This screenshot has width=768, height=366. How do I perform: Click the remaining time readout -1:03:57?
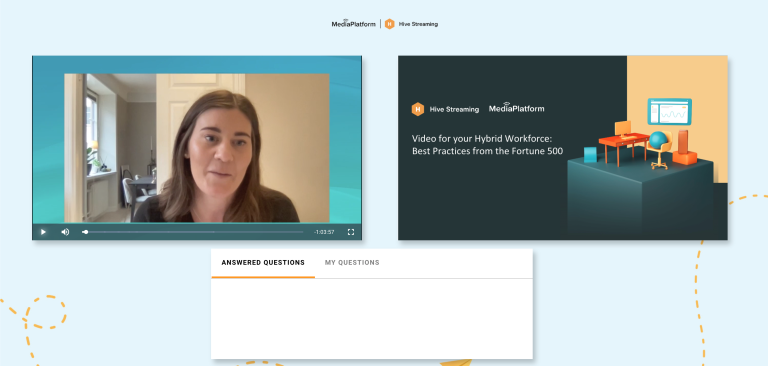324,232
